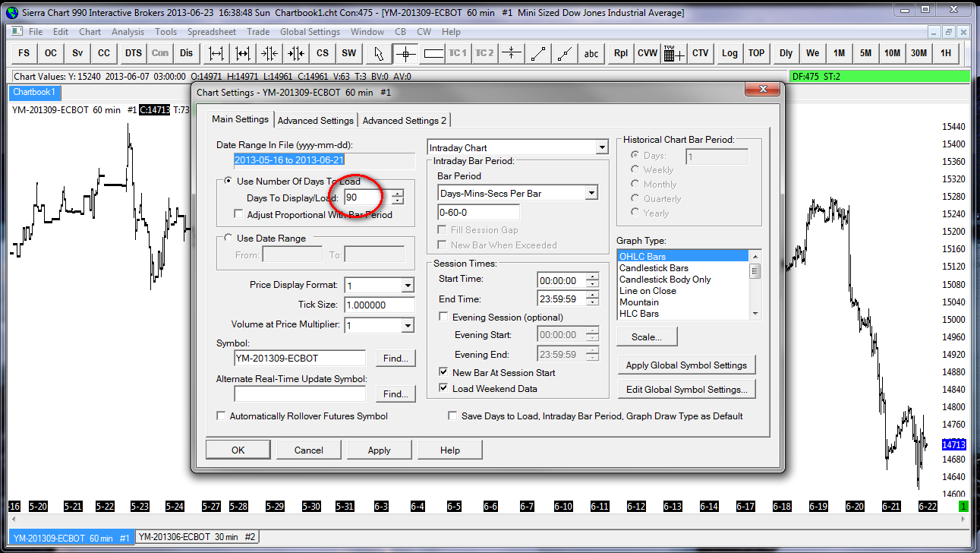Image resolution: width=980 pixels, height=553 pixels.
Task: Select the pointer arrow tool in toolbar
Action: pyautogui.click(x=379, y=53)
